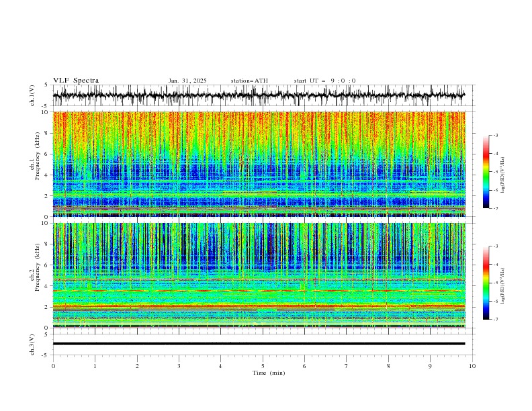Click the ch.3 flat waveform trace
The width and height of the screenshot is (532, 411).
[x=259, y=344]
